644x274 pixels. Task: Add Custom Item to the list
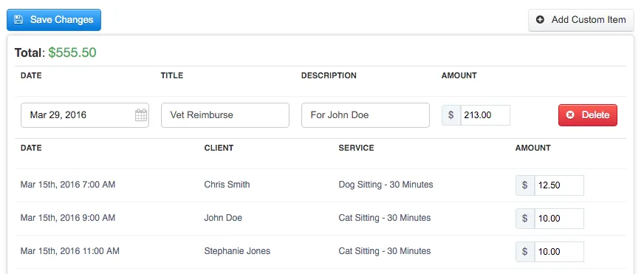click(x=581, y=20)
